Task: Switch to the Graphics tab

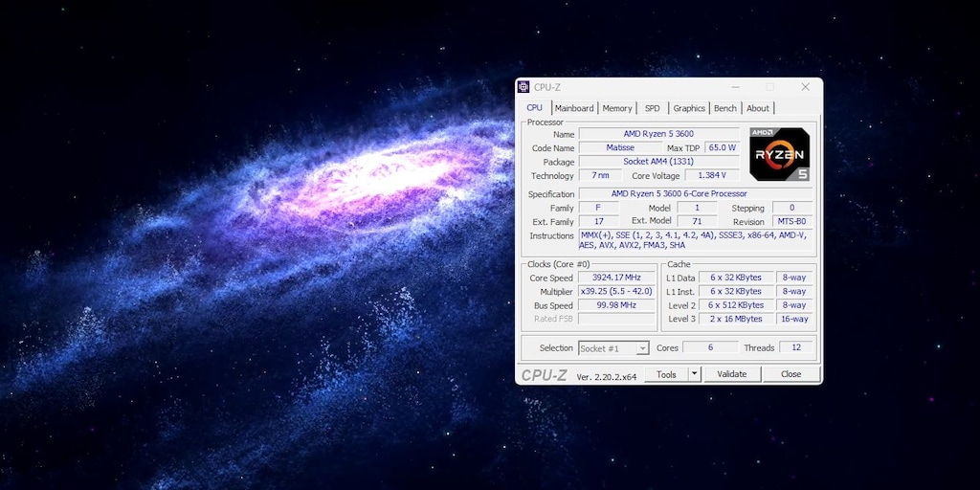Action: [689, 108]
